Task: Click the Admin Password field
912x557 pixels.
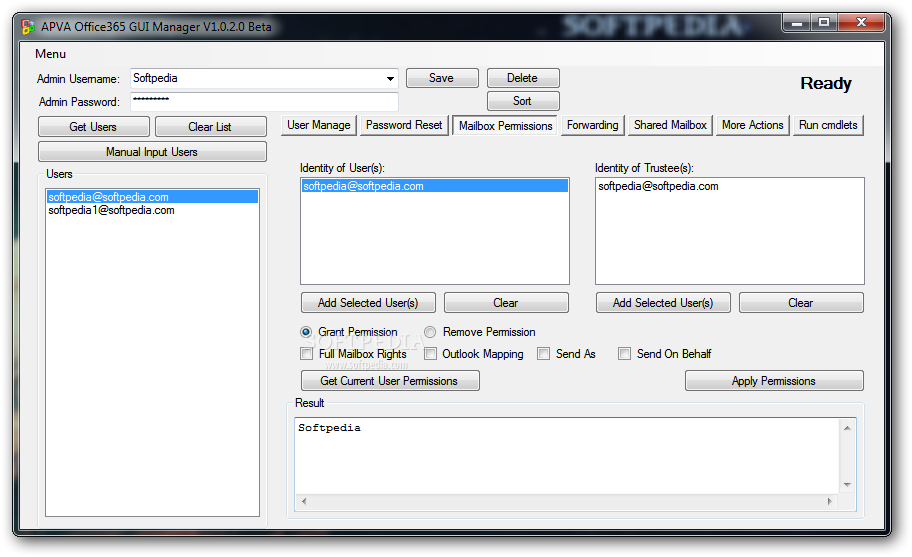Action: 264,101
